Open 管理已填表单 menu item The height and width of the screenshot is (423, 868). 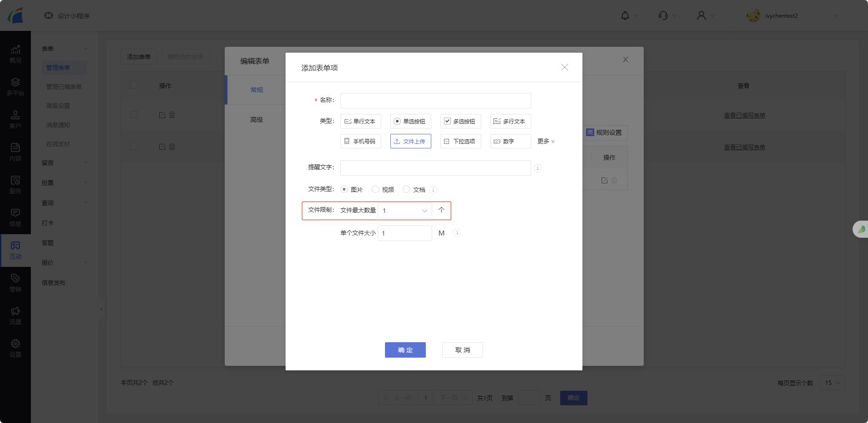pos(64,87)
